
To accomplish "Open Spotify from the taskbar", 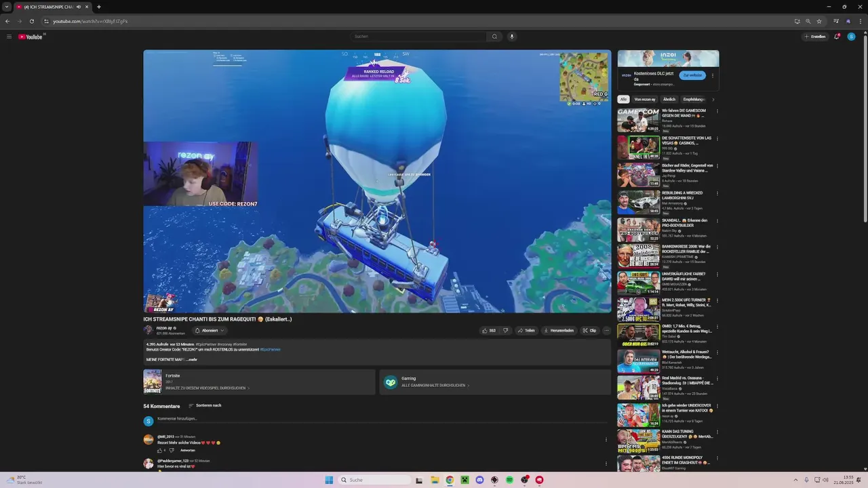I will (509, 480).
